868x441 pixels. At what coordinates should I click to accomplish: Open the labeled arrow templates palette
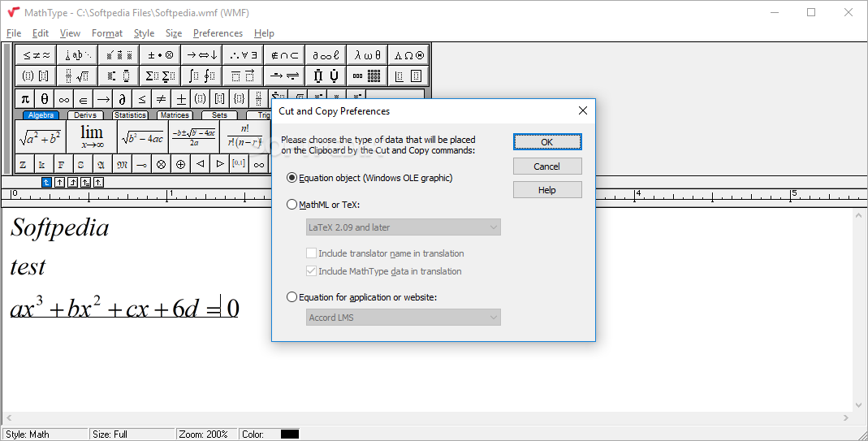(284, 76)
